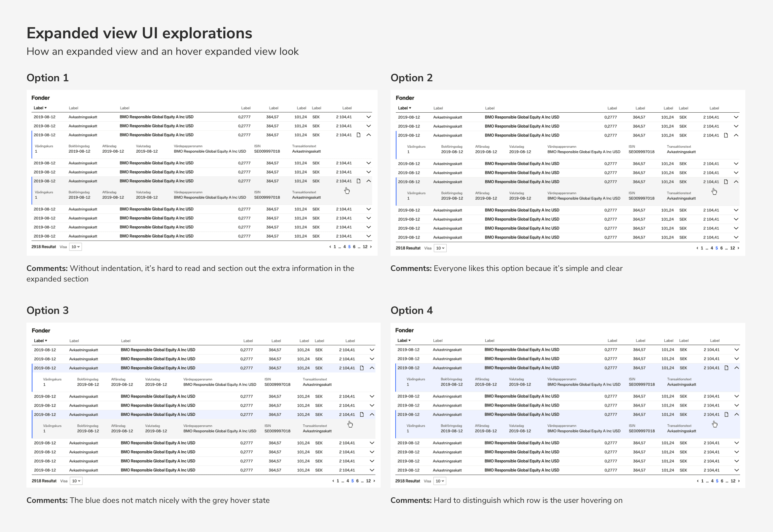
Task: Click document icon in Option 2's hovered expanded row
Action: click(726, 182)
